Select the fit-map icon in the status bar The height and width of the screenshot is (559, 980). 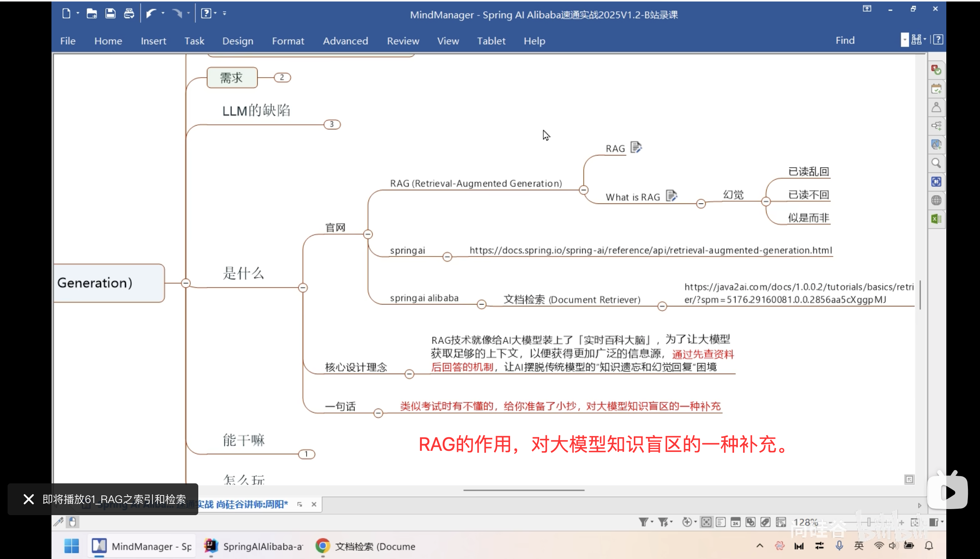[706, 522]
